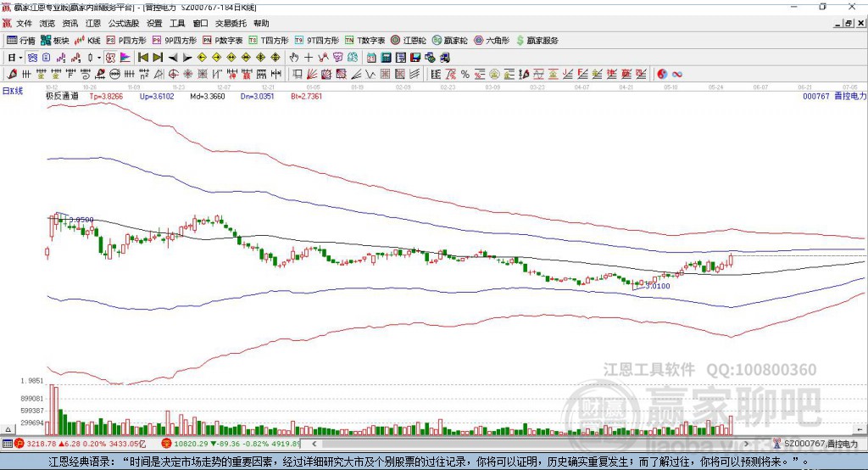Open the 江恩 menu

(93, 23)
